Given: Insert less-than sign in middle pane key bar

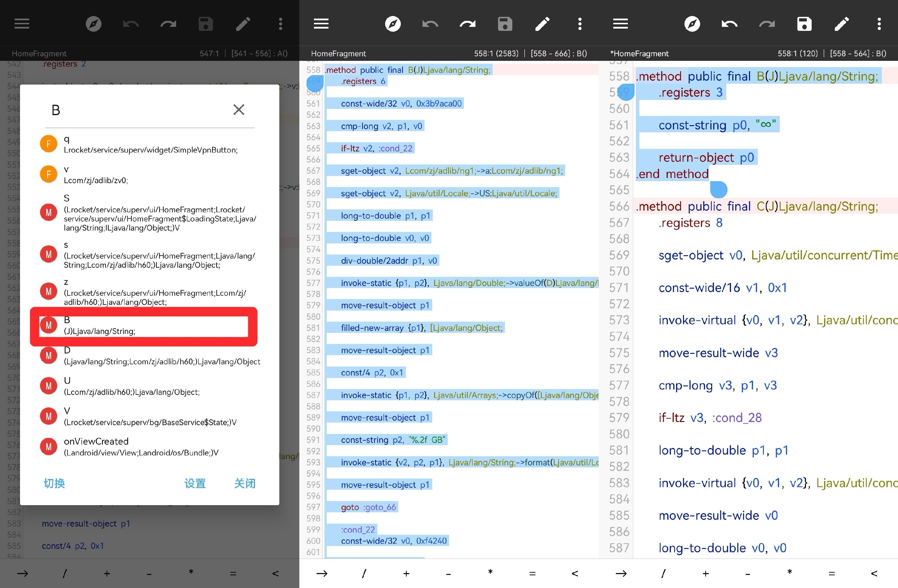Looking at the screenshot, I should pyautogui.click(x=575, y=574).
